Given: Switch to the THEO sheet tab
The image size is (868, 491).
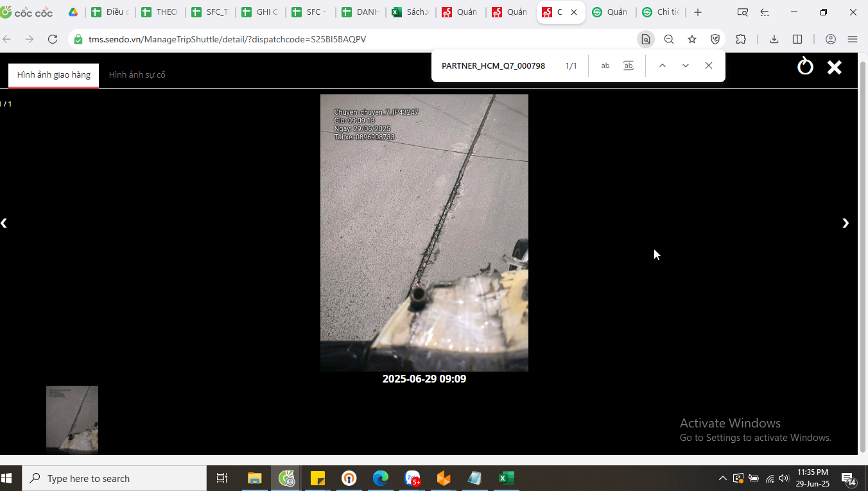Looking at the screenshot, I should click(160, 12).
